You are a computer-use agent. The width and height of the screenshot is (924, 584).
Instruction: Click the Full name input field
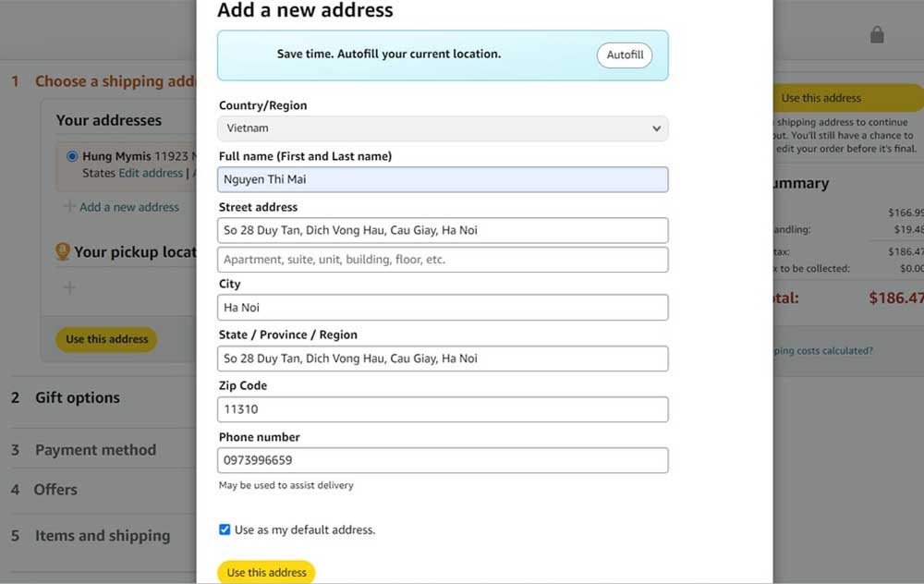(x=443, y=180)
